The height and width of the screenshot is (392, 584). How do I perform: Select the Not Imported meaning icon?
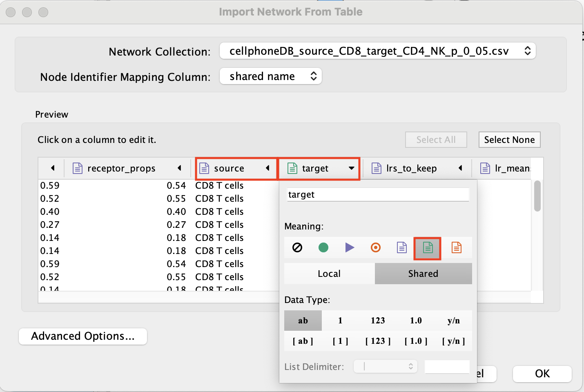(297, 247)
